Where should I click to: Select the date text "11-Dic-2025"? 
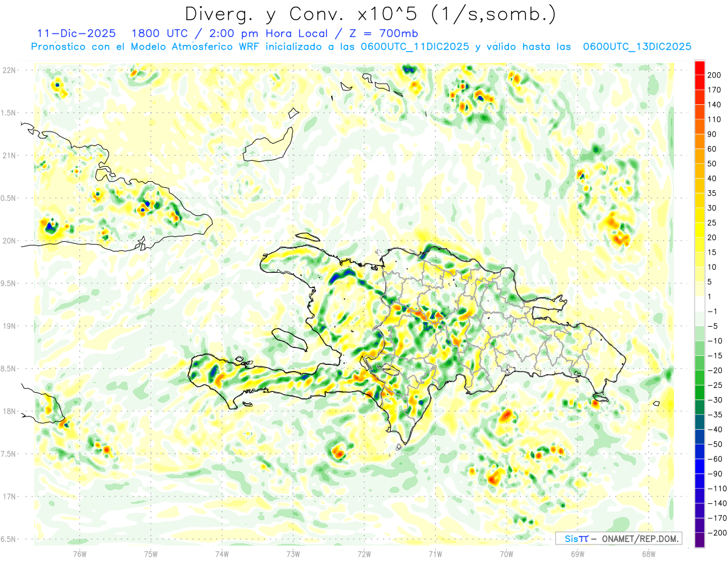(x=76, y=33)
